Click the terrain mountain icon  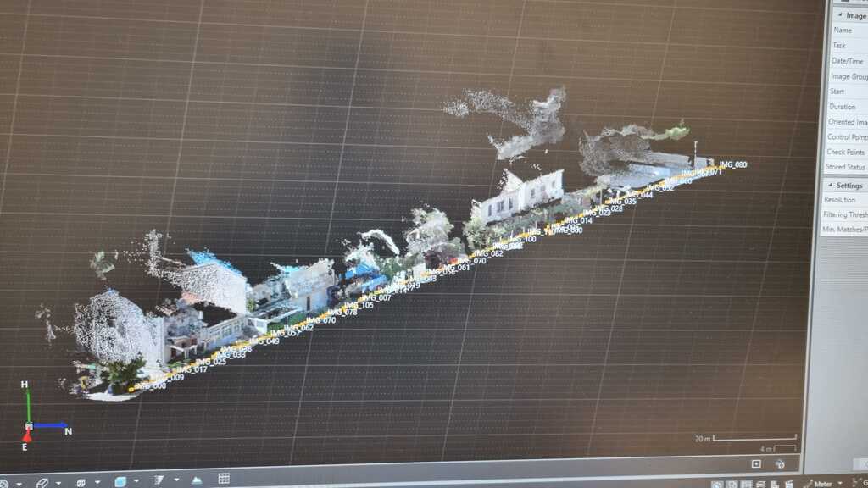[x=196, y=480]
